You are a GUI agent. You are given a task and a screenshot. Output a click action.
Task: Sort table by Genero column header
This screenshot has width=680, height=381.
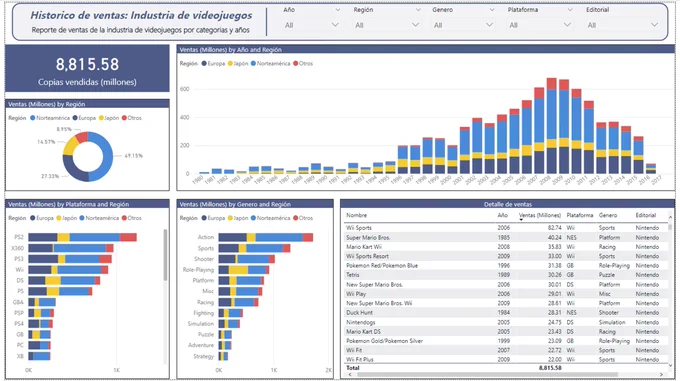point(608,215)
